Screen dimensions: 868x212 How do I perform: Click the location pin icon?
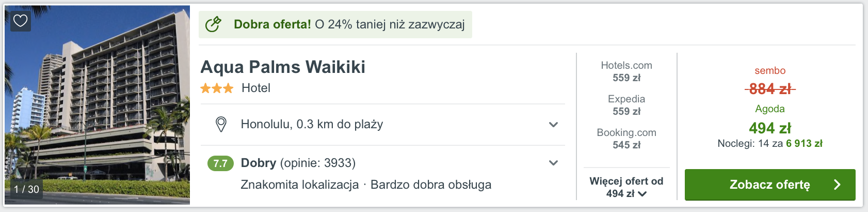221,124
